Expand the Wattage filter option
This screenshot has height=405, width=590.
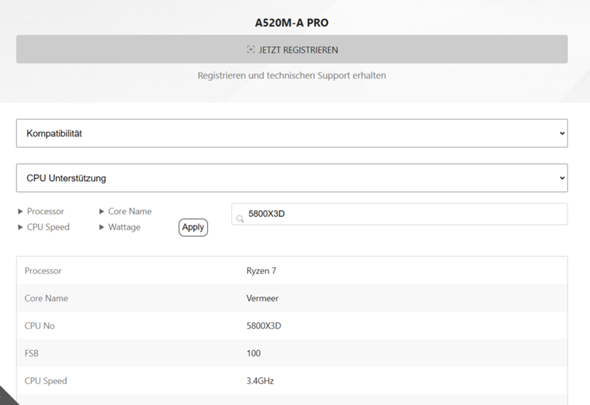120,227
